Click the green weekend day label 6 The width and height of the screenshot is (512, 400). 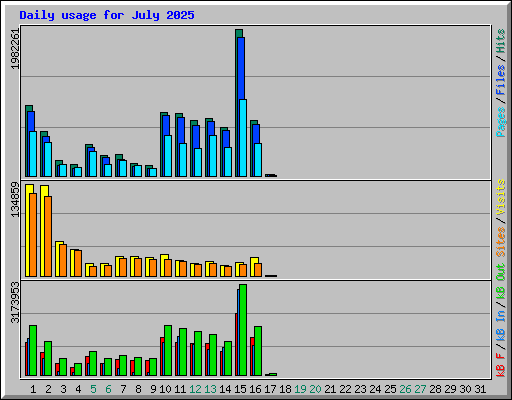[x=108, y=389]
